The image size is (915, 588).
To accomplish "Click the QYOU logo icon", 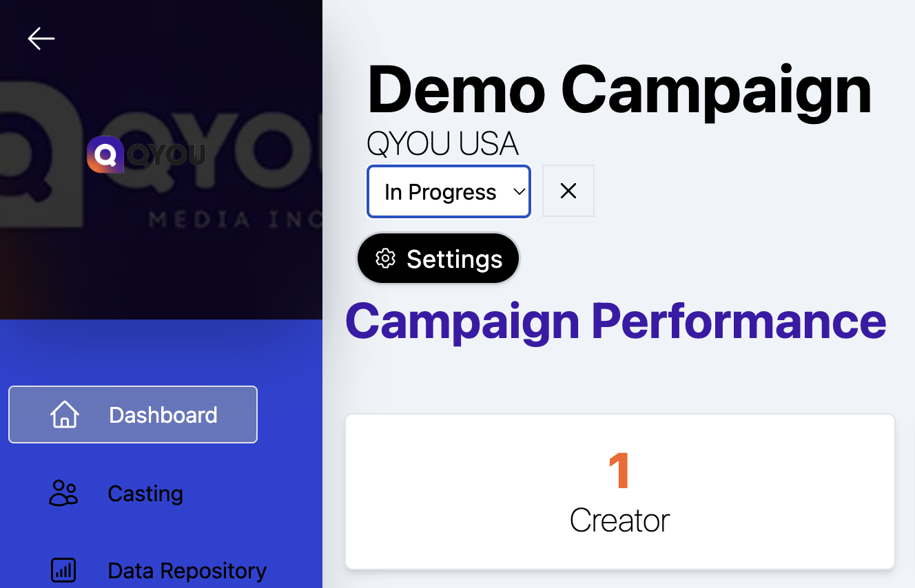I will coord(105,155).
